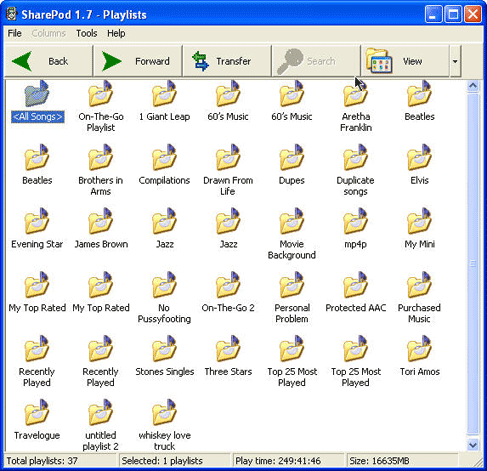This screenshot has height=471, width=487.
Task: Minimize the SharePod window
Action: pyautogui.click(x=434, y=14)
